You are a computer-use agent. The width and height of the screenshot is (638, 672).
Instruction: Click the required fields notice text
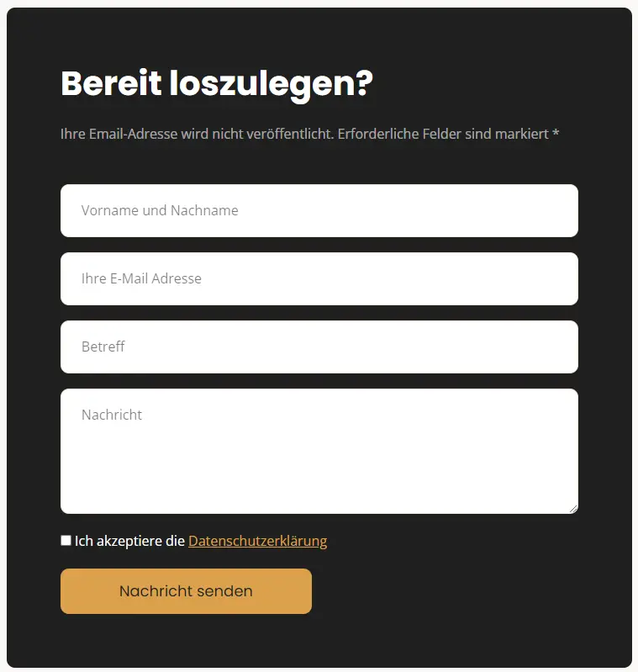[309, 134]
